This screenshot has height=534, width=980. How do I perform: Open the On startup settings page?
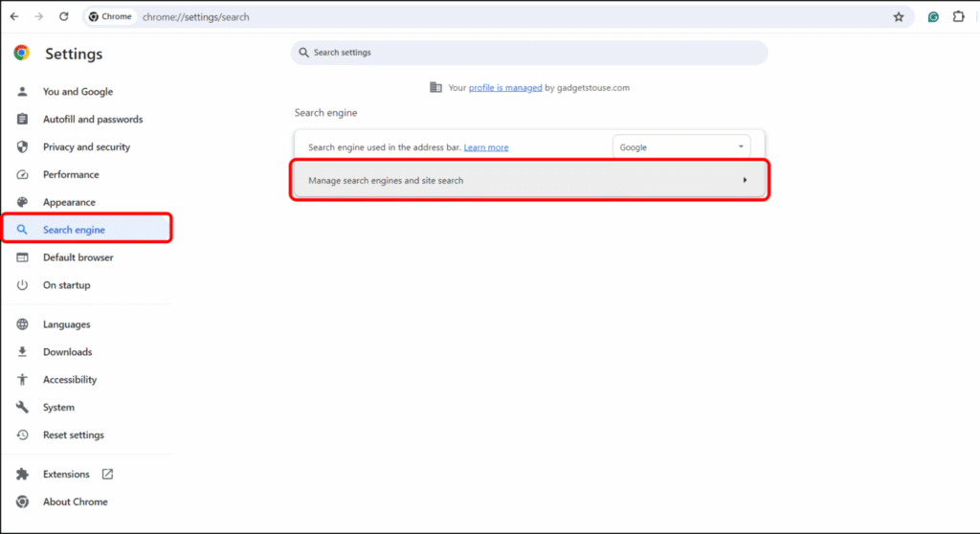point(66,285)
